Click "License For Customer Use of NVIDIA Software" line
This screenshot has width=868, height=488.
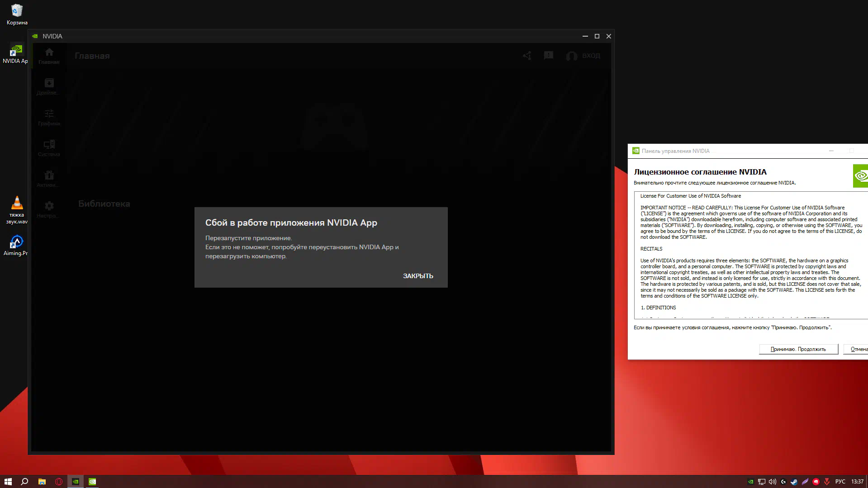(x=691, y=196)
